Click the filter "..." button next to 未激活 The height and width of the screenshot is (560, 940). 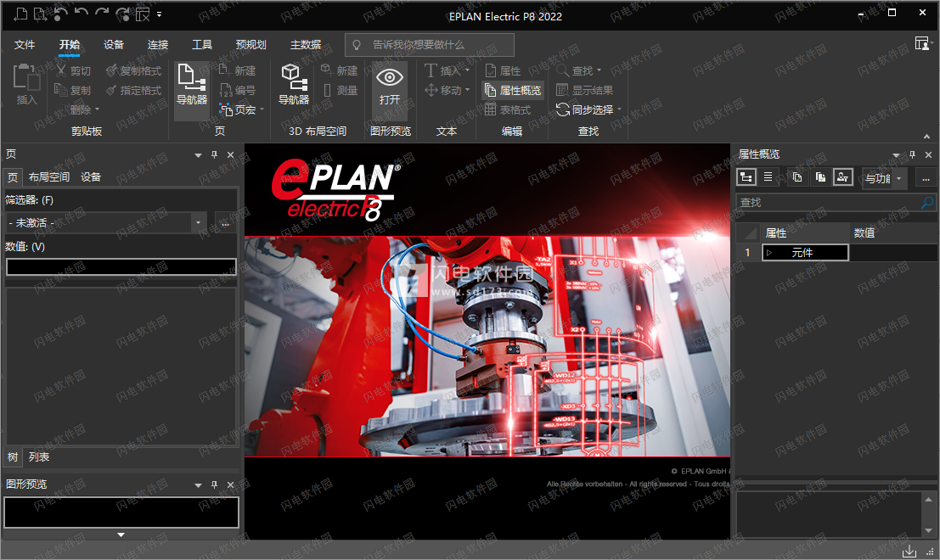(225, 223)
